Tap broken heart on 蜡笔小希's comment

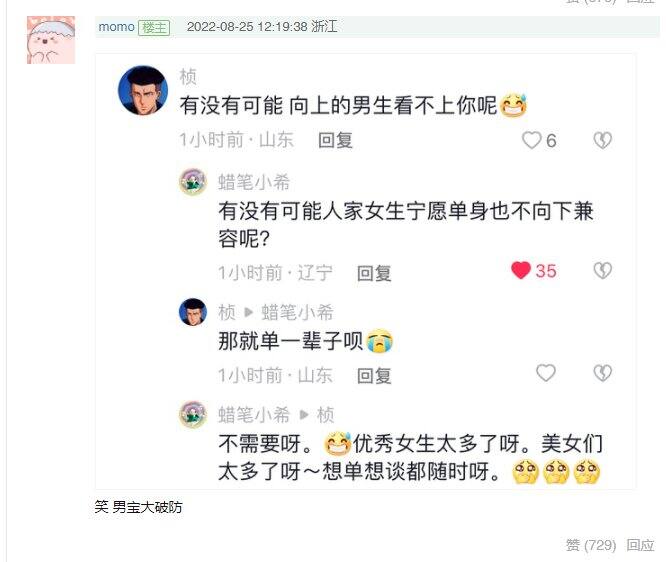602,270
